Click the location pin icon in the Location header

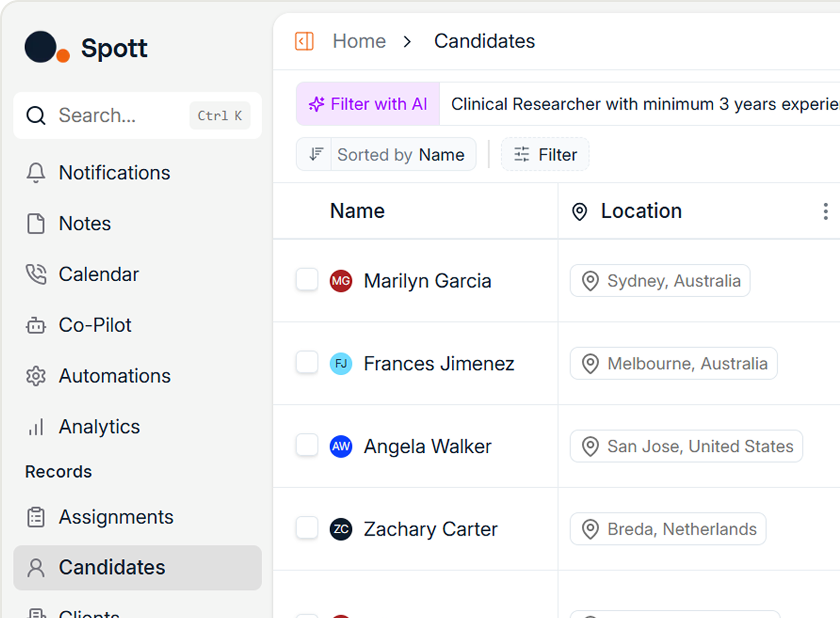pos(579,211)
